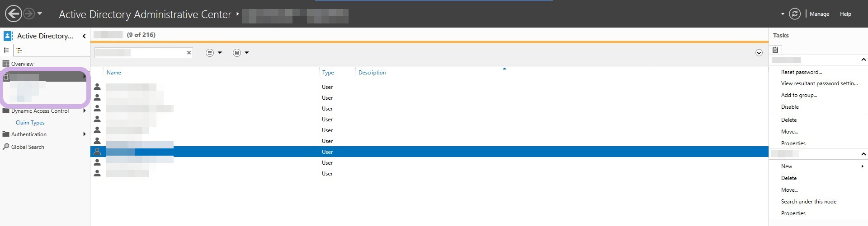
Task: Switch navigation to list view icon
Action: click(6, 50)
